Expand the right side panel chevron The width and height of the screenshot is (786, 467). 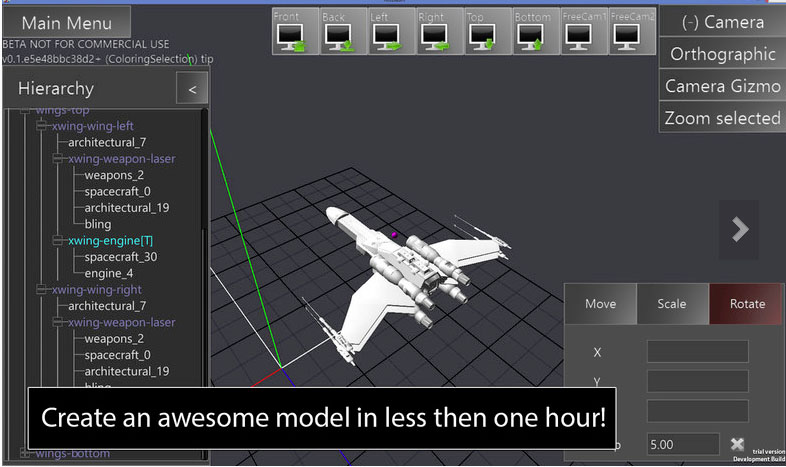(740, 229)
